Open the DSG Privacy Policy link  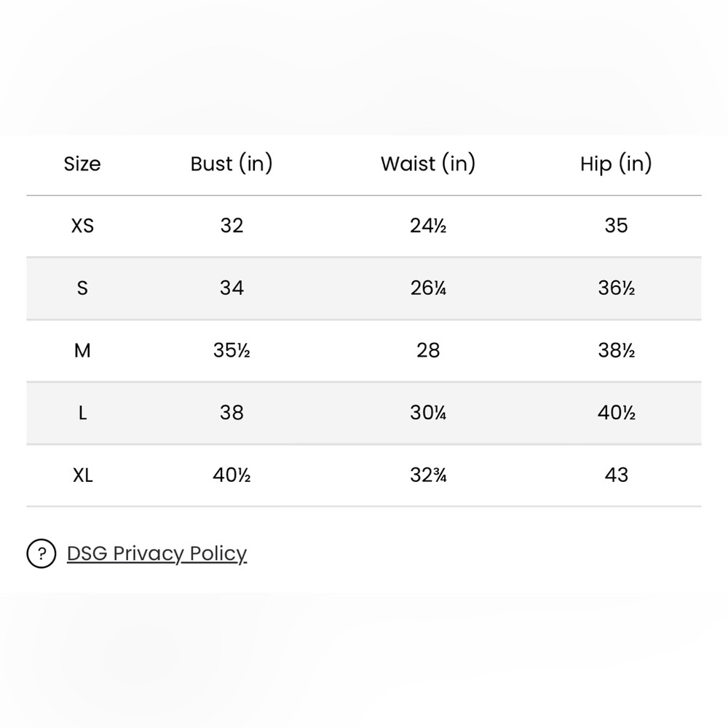click(157, 554)
